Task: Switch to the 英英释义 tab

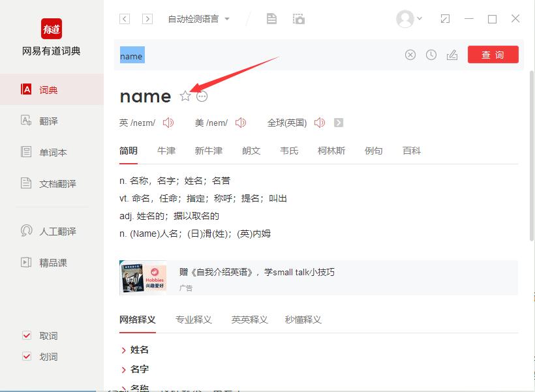Action: [249, 320]
